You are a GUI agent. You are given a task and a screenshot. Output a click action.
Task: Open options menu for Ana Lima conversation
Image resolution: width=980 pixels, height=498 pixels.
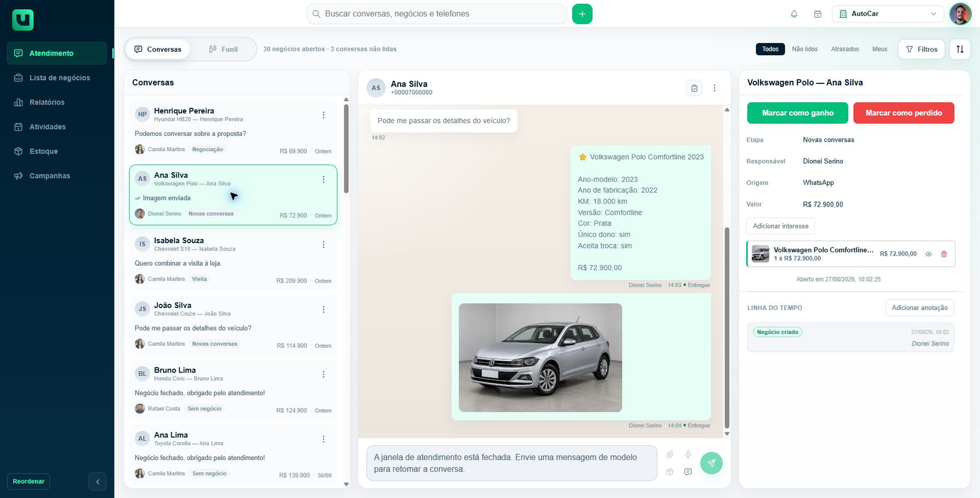click(323, 439)
